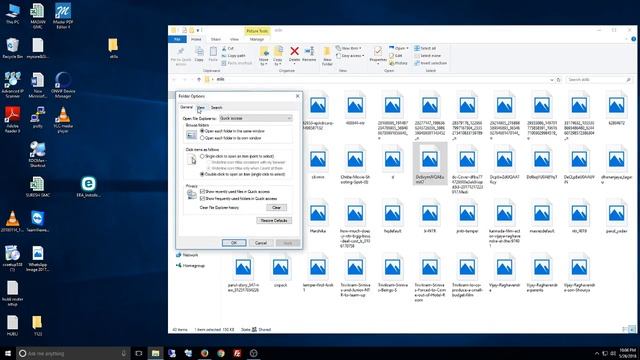Open the Quick Access Toolbar customize arrow

[199, 30]
